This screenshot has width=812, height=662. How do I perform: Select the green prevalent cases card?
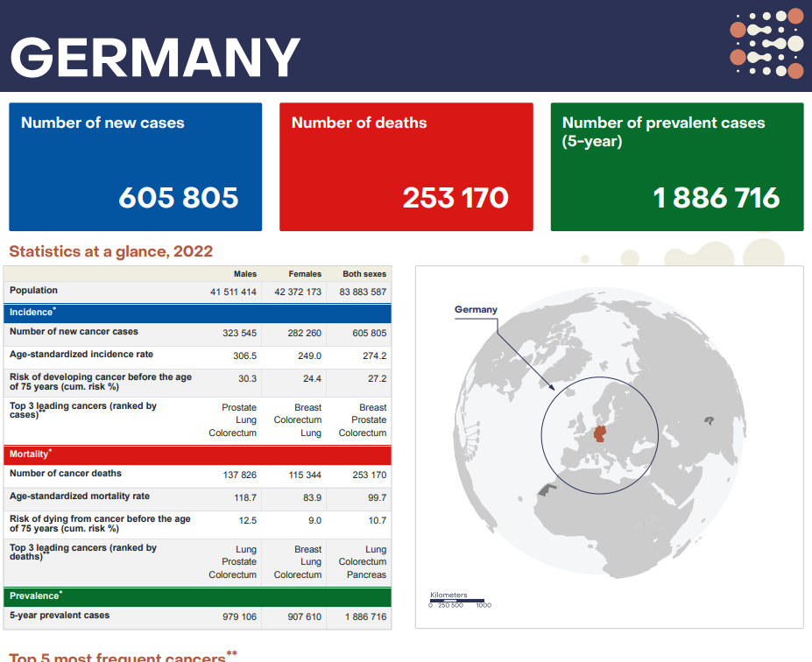(677, 166)
